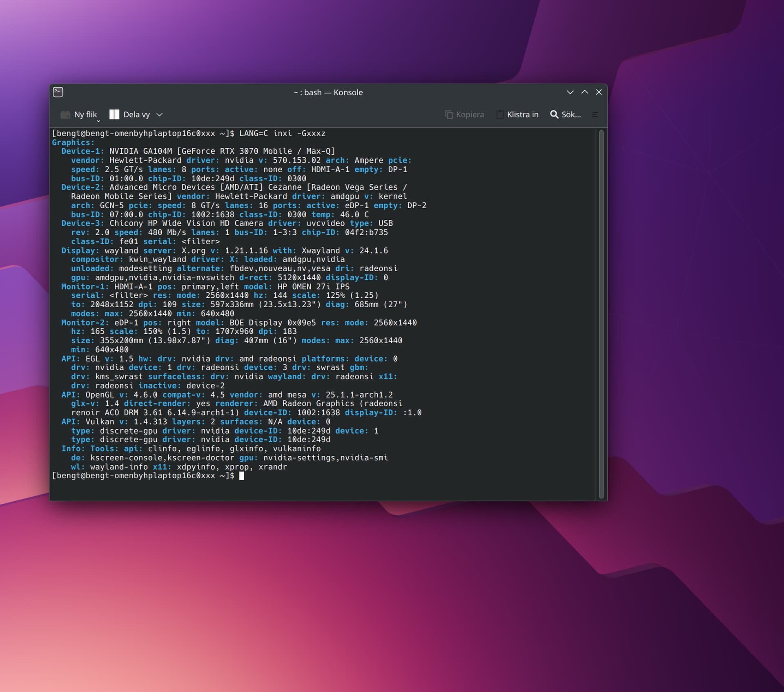Click 'Hewlett-Packard' vendor in Device-1 block
Screen dimensions: 784x692
tap(145, 161)
